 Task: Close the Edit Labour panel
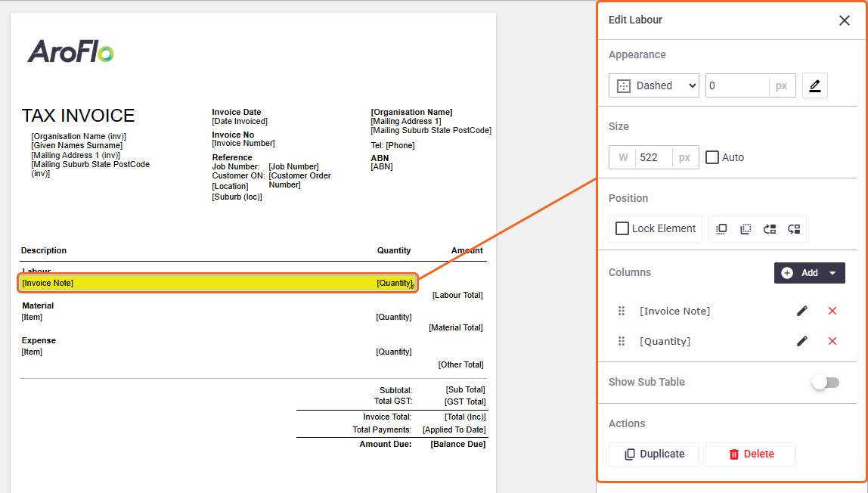tap(845, 20)
